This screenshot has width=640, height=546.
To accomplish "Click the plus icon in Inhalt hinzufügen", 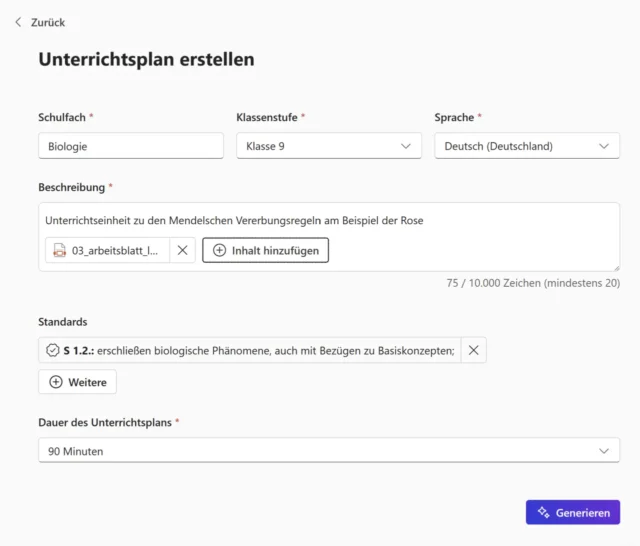I will click(x=220, y=251).
